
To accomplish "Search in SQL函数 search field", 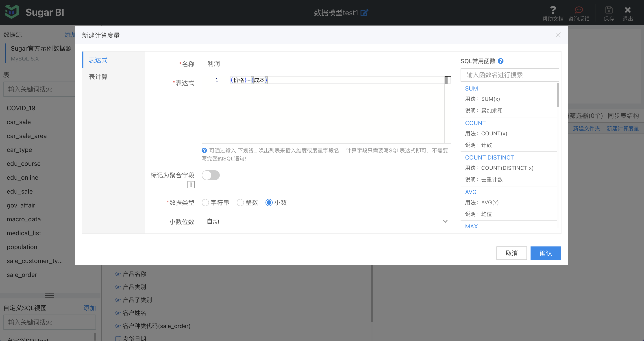I will point(510,75).
